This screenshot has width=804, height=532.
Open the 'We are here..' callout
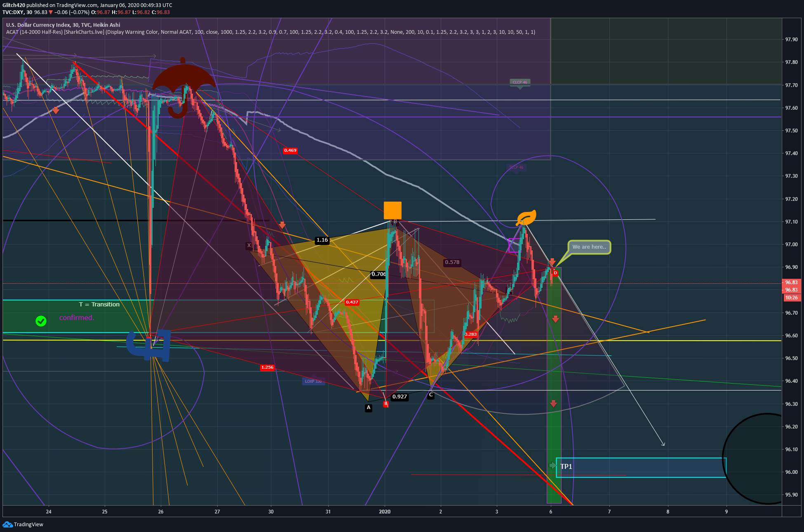point(589,247)
